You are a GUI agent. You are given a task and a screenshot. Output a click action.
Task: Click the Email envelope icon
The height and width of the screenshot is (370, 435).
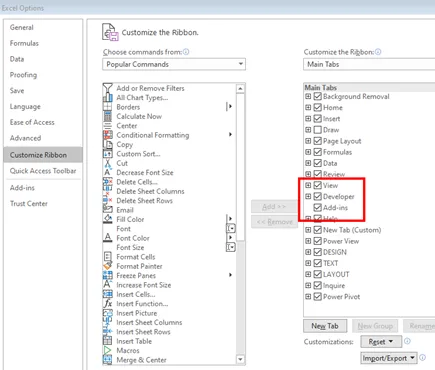click(x=108, y=210)
